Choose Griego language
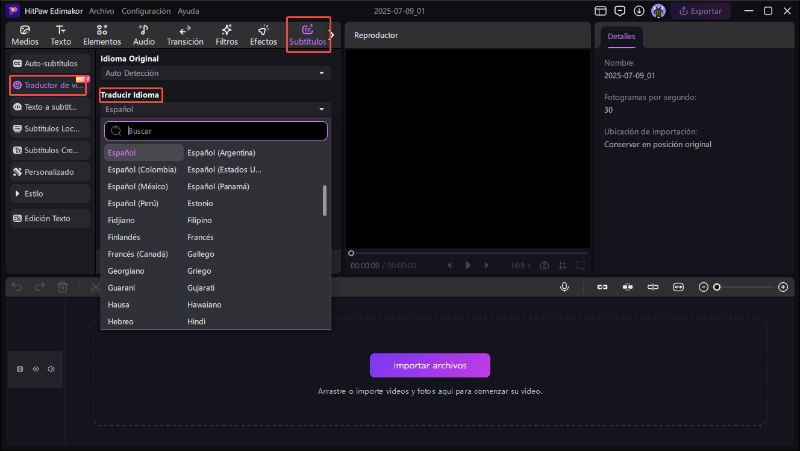Screen dimensions: 800x451 (199, 270)
